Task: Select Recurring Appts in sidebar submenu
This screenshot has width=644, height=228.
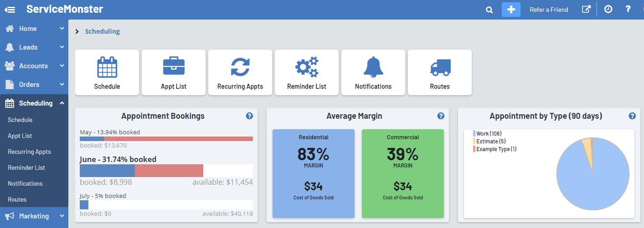Action: tap(29, 152)
